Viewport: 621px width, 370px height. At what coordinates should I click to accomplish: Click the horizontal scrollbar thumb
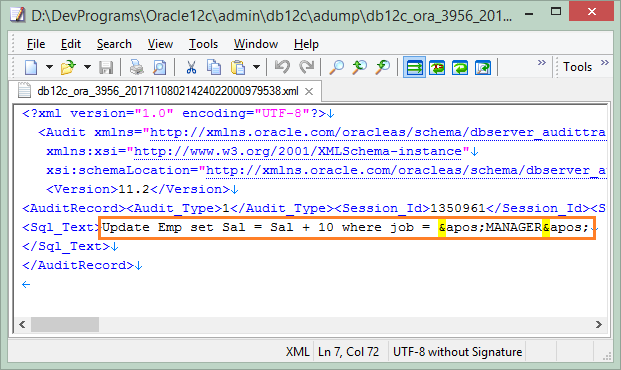65,325
